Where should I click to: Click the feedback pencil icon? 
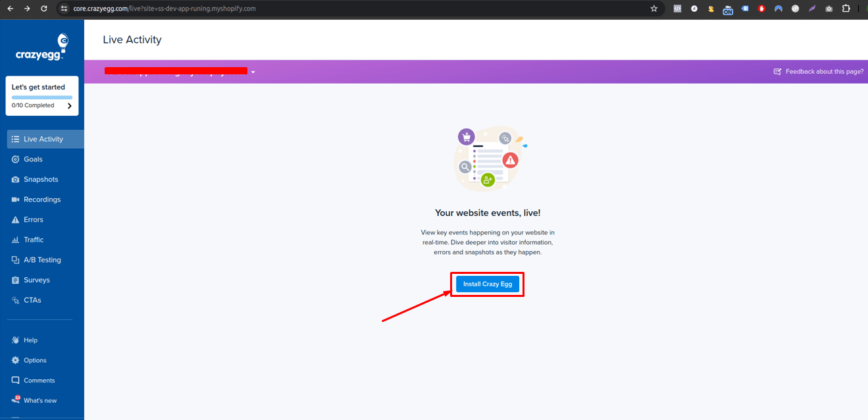click(777, 71)
